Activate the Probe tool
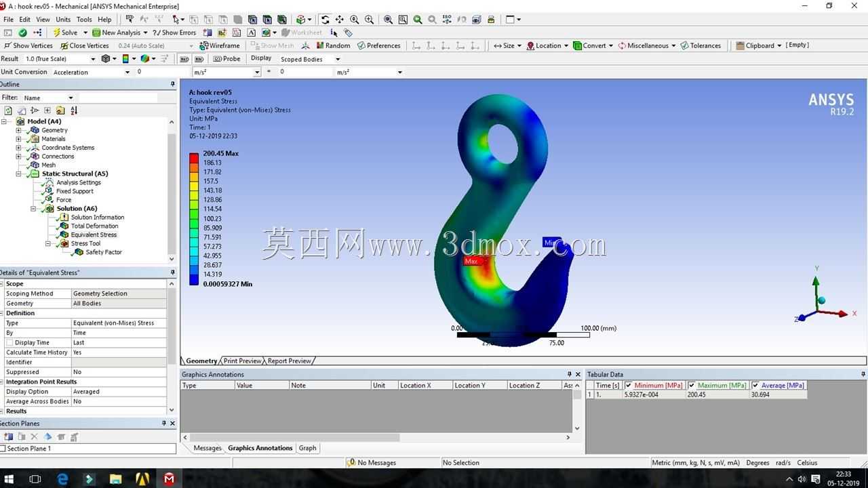Viewport: 868px width, 488px height. tap(226, 59)
